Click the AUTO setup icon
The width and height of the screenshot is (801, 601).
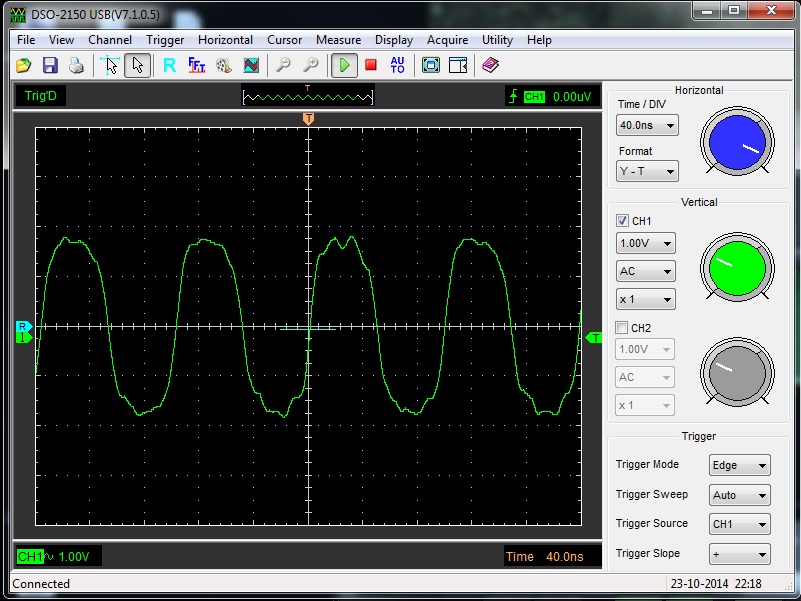tap(397, 65)
